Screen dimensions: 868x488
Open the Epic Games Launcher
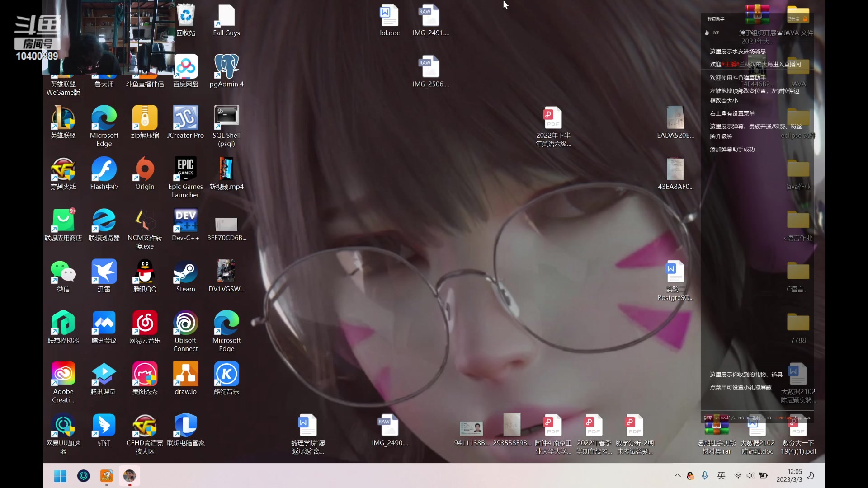185,178
